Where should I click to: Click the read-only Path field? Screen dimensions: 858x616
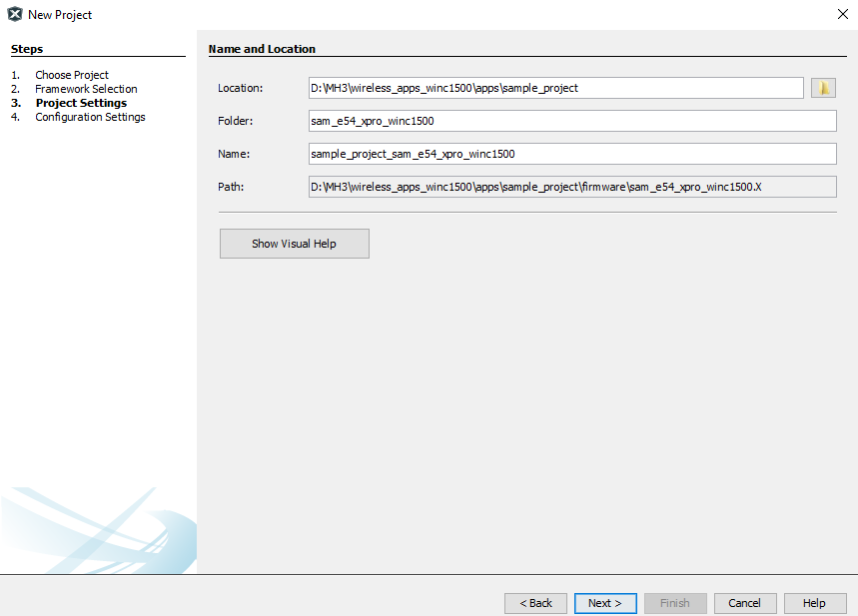pyautogui.click(x=571, y=187)
